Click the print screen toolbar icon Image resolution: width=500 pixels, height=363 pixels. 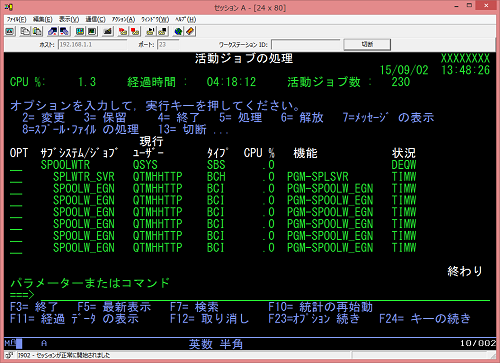pos(10,32)
